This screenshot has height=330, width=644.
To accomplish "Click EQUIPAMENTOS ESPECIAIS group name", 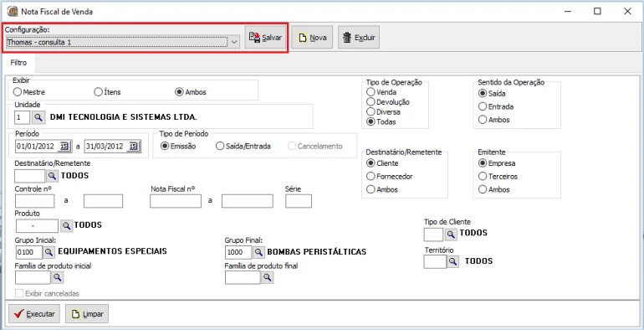I will (113, 251).
